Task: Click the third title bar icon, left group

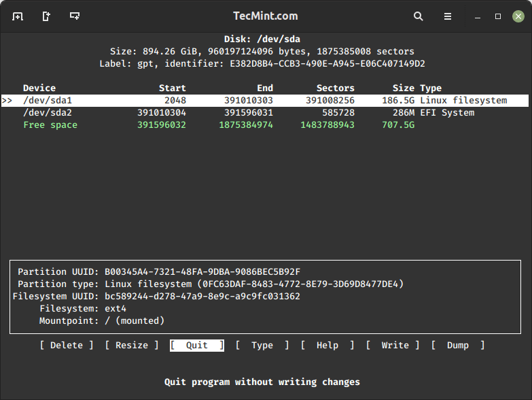Action: coord(75,16)
